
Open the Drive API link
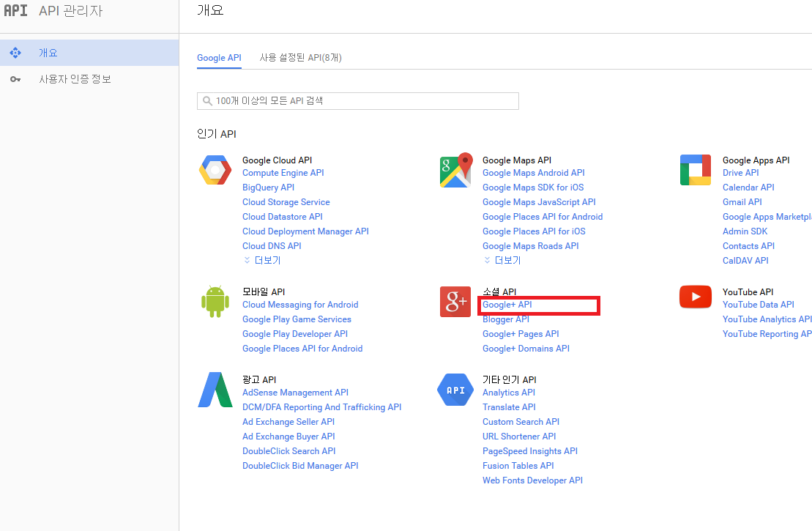740,173
